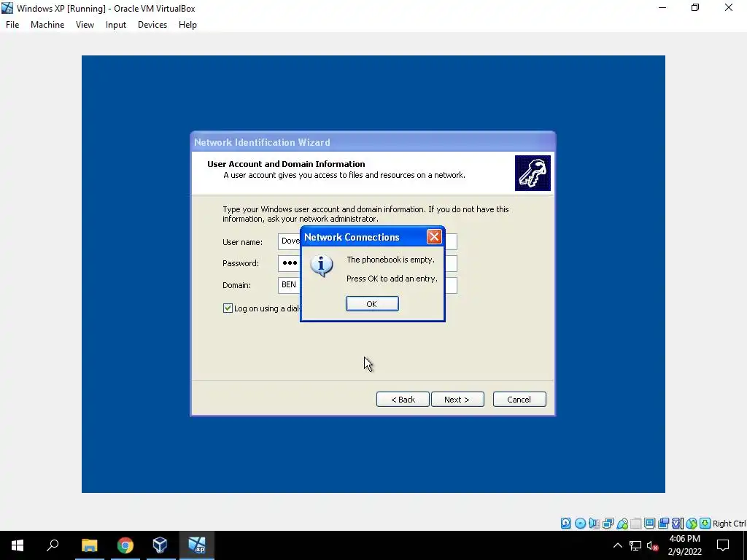Click 'The phonebook is empty.' message text

point(391,260)
